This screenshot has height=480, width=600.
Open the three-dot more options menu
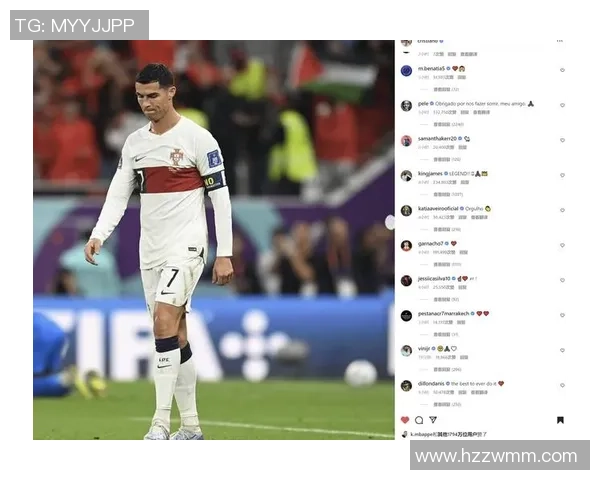(x=560, y=41)
